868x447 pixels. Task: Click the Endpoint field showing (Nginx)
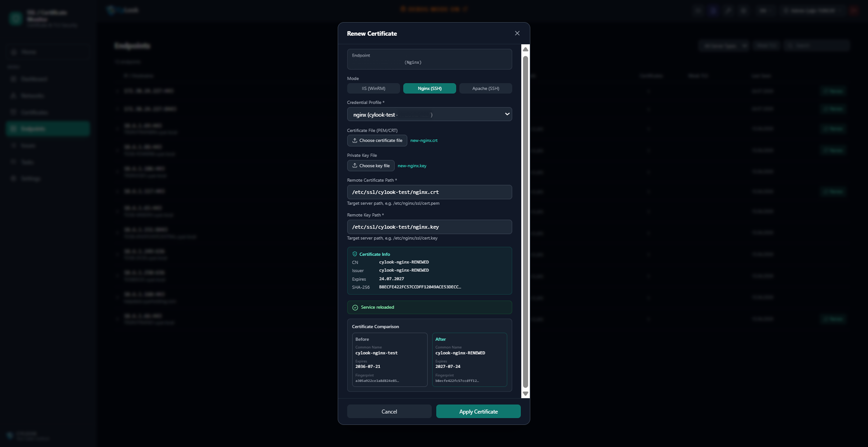point(430,59)
